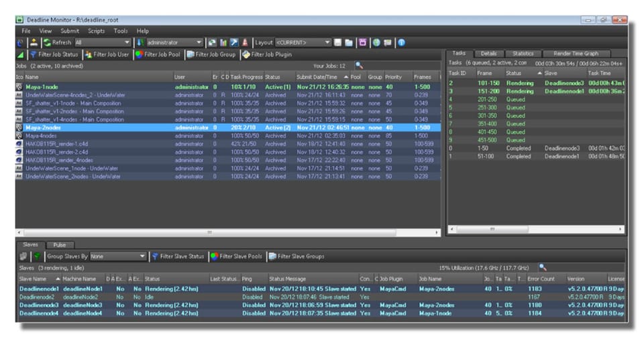The image size is (644, 337).
Task: Click the reload arrow icon after user dropdown
Action: tap(212, 42)
